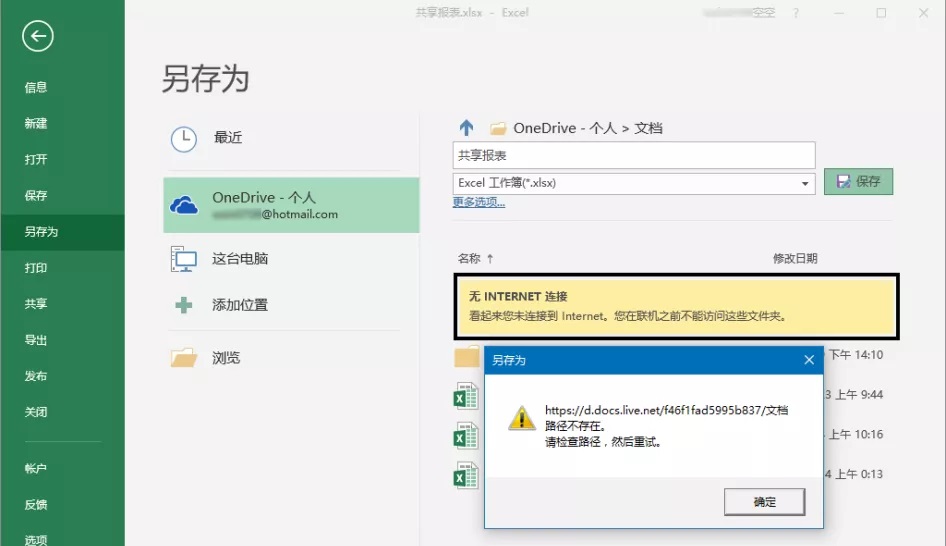
Task: Click the folder icon for 浏览
Action: click(x=183, y=358)
